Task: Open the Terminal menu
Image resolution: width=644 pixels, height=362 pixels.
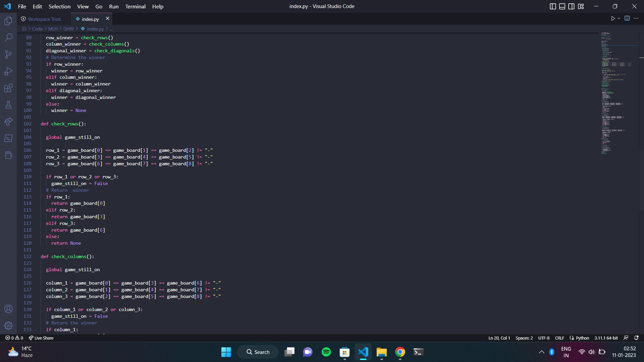Action: [135, 6]
